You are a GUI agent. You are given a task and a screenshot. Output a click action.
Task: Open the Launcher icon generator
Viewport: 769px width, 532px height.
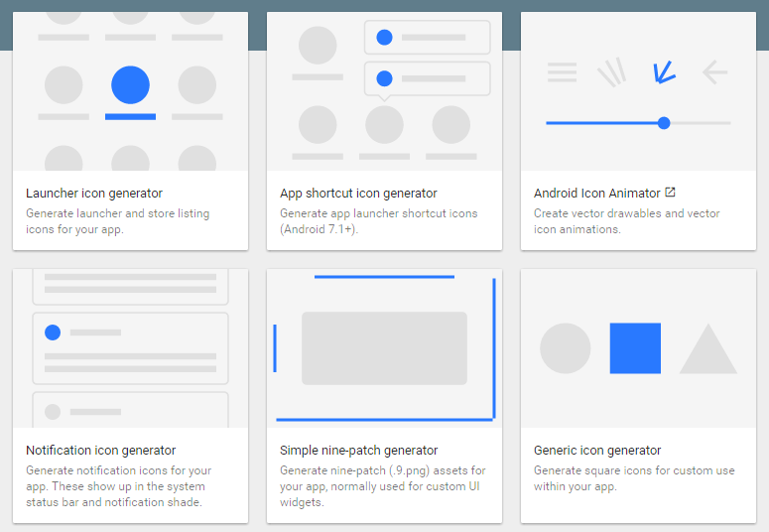point(94,194)
